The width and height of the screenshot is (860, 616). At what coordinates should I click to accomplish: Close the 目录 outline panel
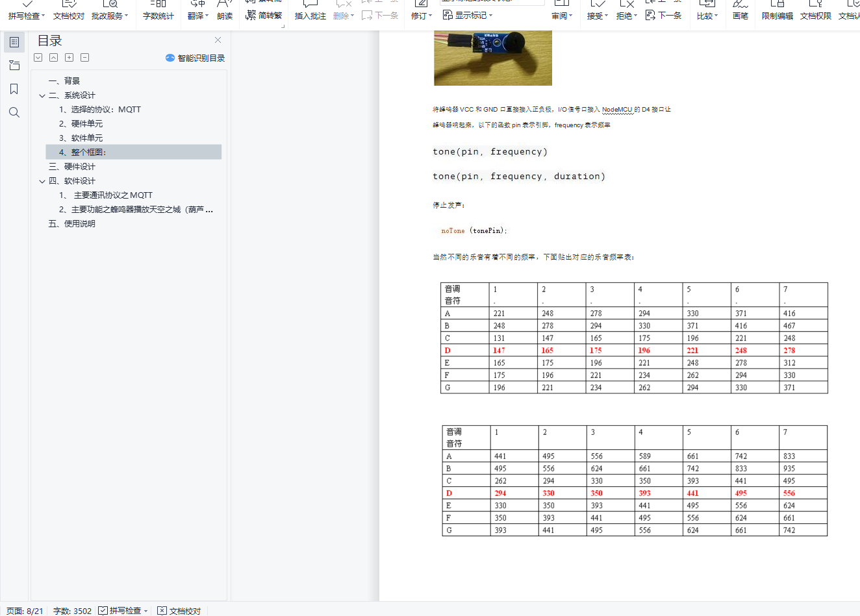point(218,40)
